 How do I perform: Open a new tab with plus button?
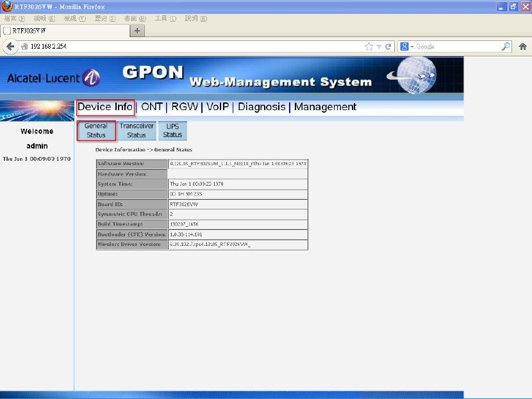tap(137, 31)
